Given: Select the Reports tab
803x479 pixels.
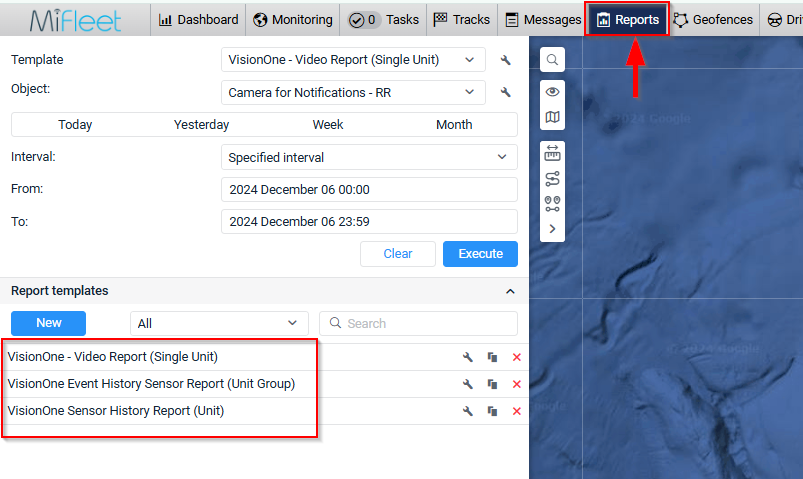Looking at the screenshot, I should pos(627,19).
